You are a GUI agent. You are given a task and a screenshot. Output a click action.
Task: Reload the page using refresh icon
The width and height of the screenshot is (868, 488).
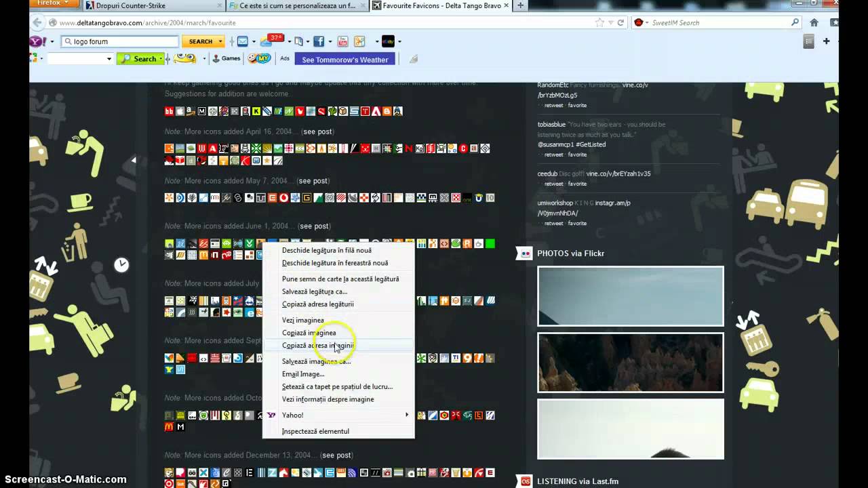pos(620,22)
